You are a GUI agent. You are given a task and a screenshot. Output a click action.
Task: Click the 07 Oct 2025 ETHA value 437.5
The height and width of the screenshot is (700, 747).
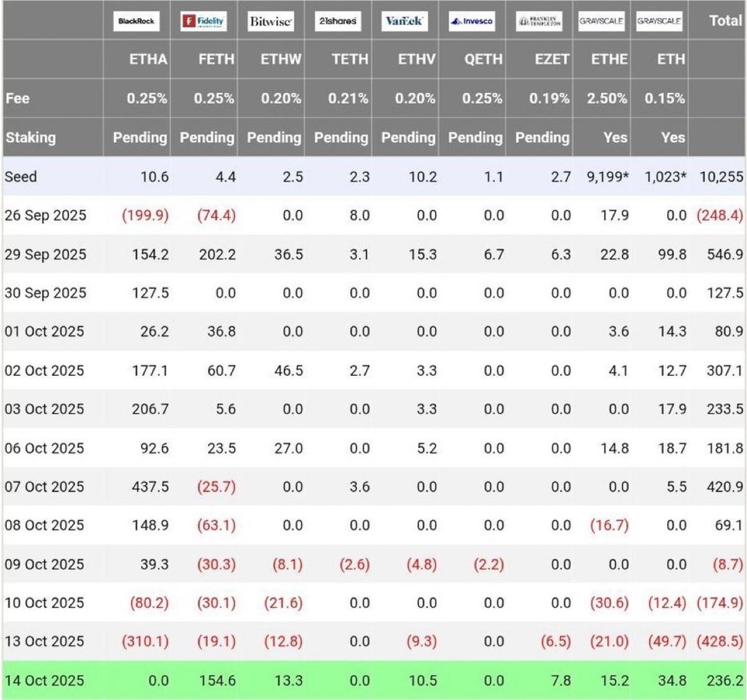point(150,487)
